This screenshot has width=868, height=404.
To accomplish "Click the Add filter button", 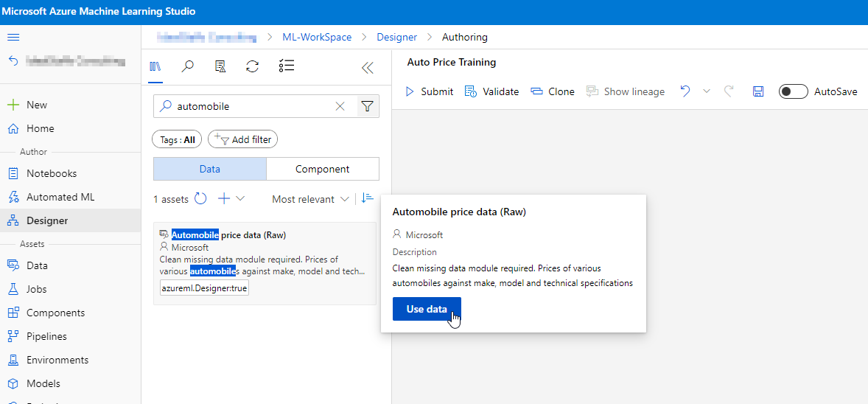I will [x=242, y=139].
